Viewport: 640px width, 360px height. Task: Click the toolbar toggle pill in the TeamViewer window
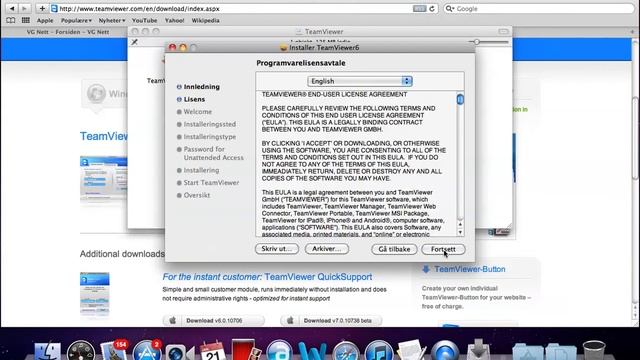click(x=503, y=31)
